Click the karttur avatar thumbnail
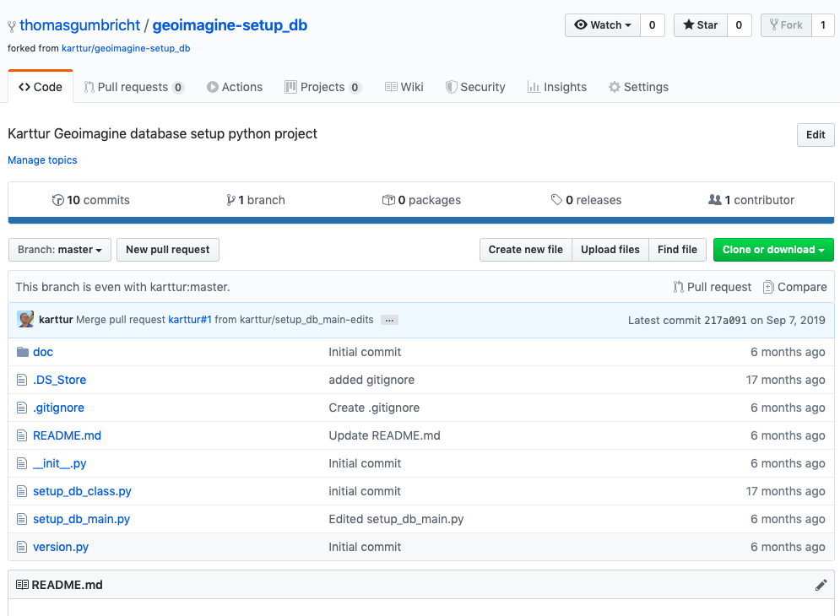This screenshot has width=840, height=616. pos(25,320)
